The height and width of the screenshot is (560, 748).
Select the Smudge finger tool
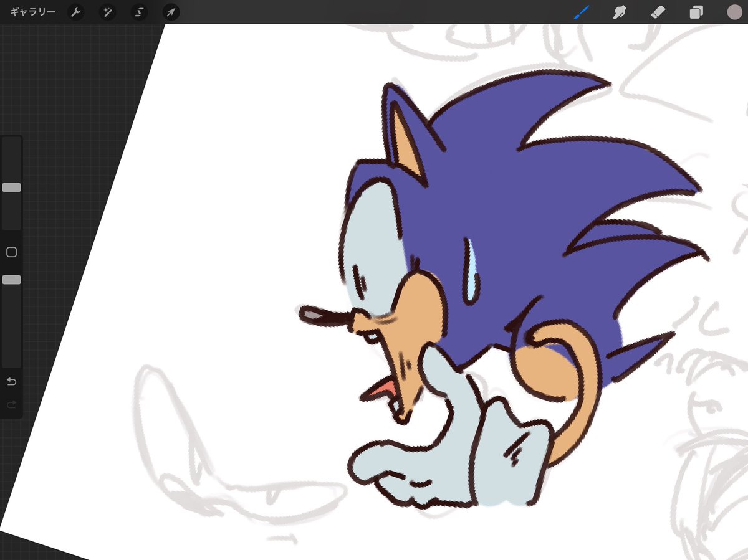(620, 12)
